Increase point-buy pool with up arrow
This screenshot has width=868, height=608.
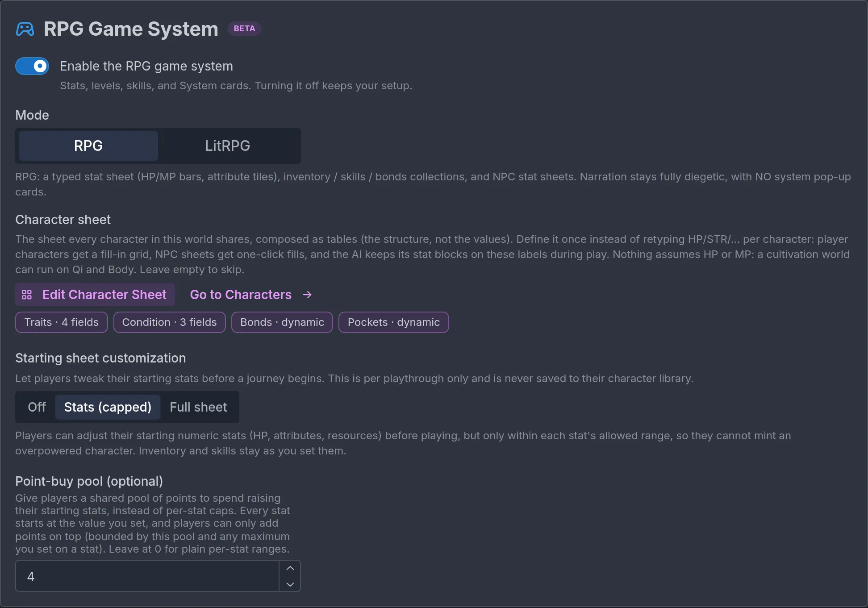[x=290, y=568]
